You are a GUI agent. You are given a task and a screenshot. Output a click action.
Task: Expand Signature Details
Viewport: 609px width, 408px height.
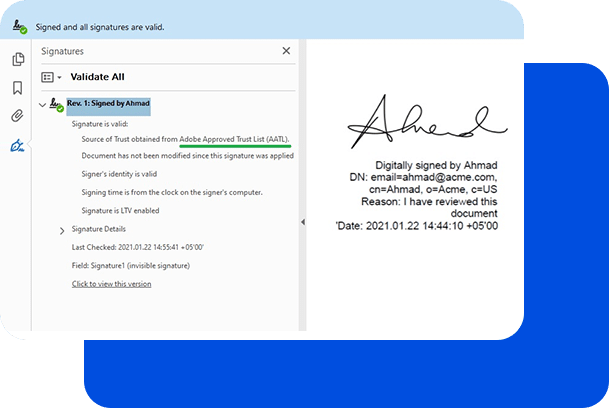[x=62, y=231]
